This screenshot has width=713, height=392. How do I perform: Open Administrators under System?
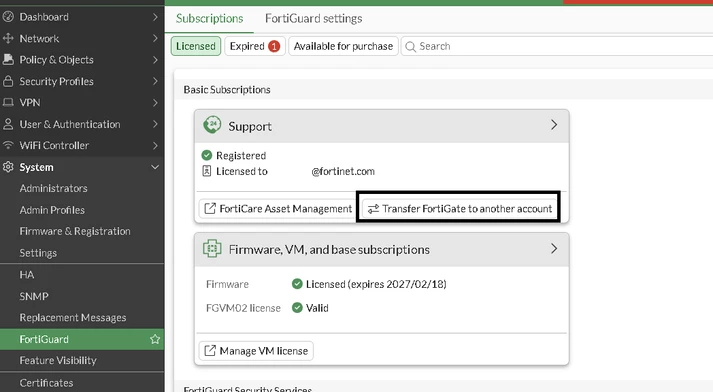53,188
